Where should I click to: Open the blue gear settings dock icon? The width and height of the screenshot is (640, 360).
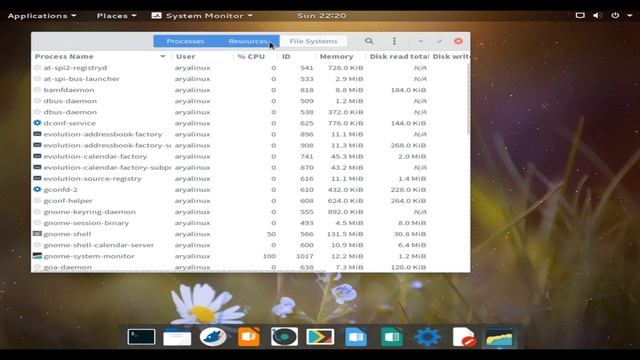pos(427,337)
